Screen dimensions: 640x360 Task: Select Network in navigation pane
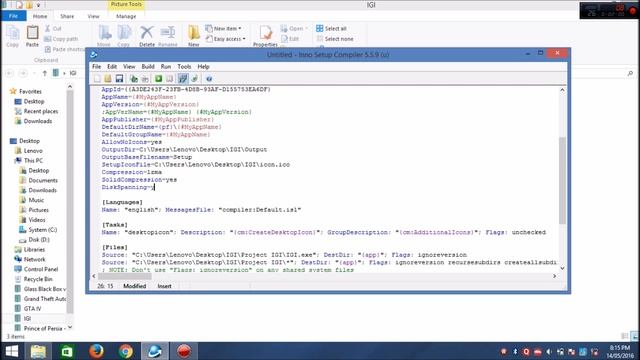[29, 259]
